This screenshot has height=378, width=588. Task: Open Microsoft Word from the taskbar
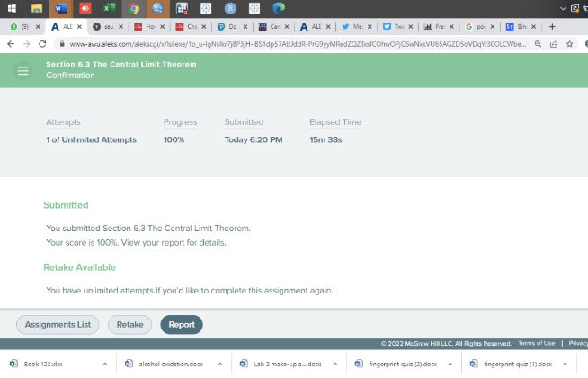tap(61, 8)
